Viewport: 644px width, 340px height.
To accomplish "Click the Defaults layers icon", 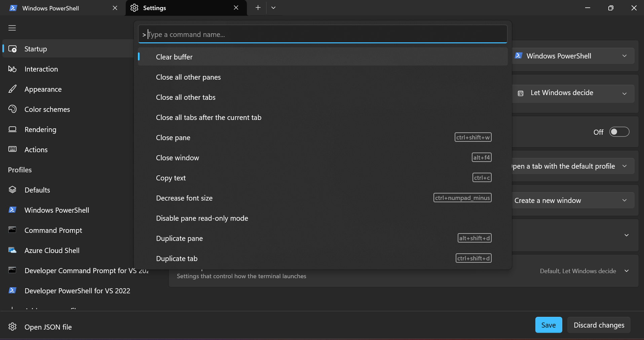I will 12,190.
